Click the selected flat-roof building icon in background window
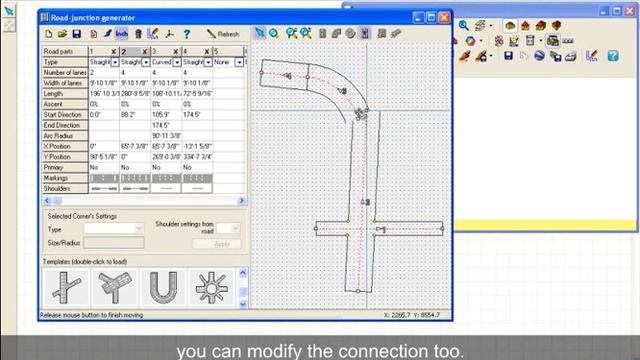Screen dimensions: 640x360 510,26
